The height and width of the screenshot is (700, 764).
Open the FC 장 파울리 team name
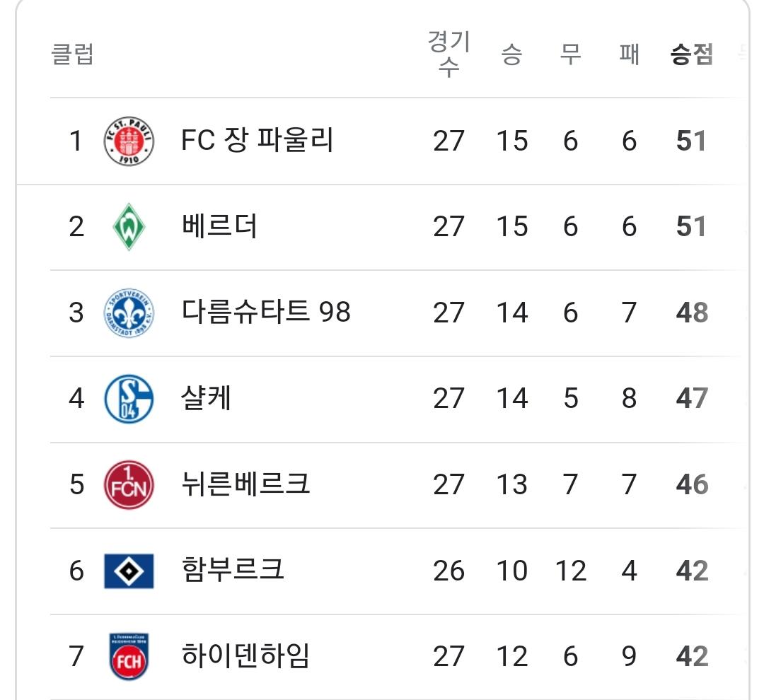tap(257, 140)
